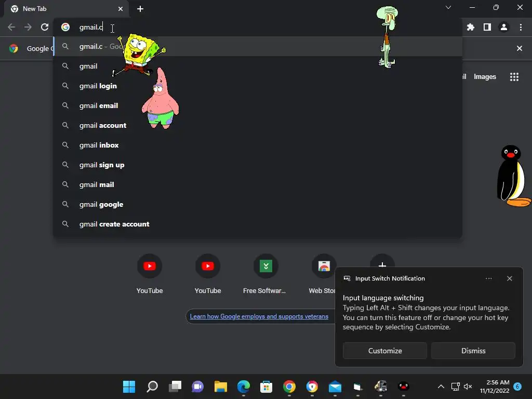The image size is (532, 399).
Task: Choose the 'gmail' suggestion
Action: pos(258,66)
